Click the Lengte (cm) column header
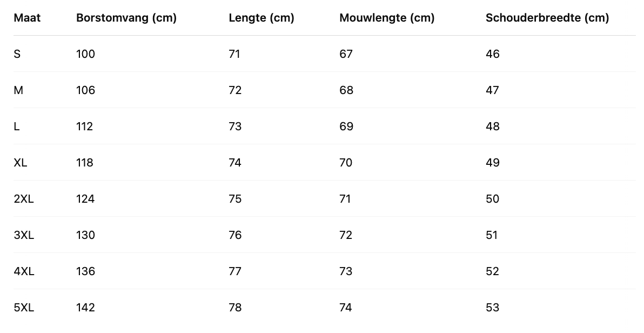 pyautogui.click(x=261, y=18)
